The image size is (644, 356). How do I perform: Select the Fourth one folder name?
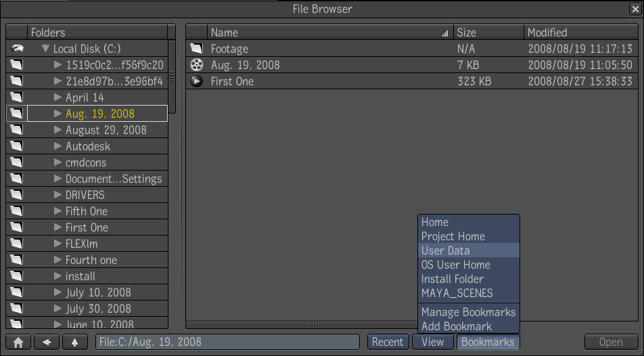click(91, 260)
